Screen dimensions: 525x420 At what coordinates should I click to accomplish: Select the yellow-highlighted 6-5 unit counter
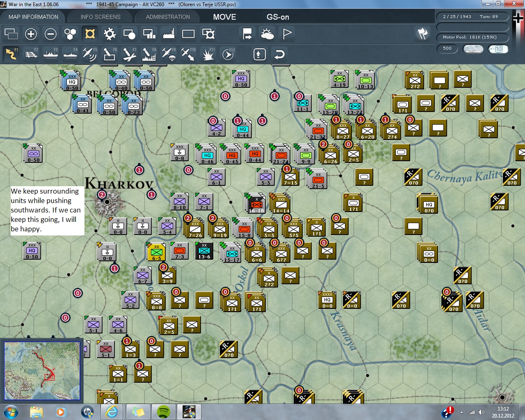coord(156,251)
